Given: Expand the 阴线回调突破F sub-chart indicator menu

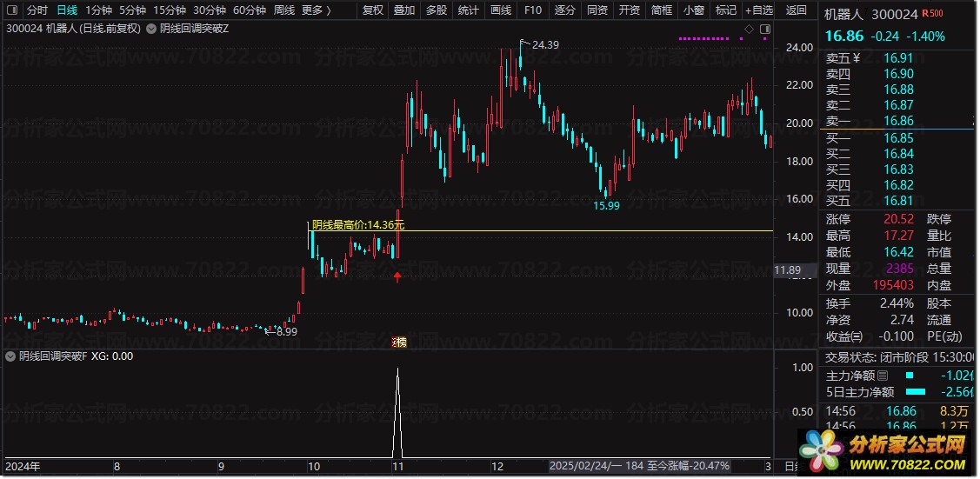Looking at the screenshot, I should (x=10, y=356).
